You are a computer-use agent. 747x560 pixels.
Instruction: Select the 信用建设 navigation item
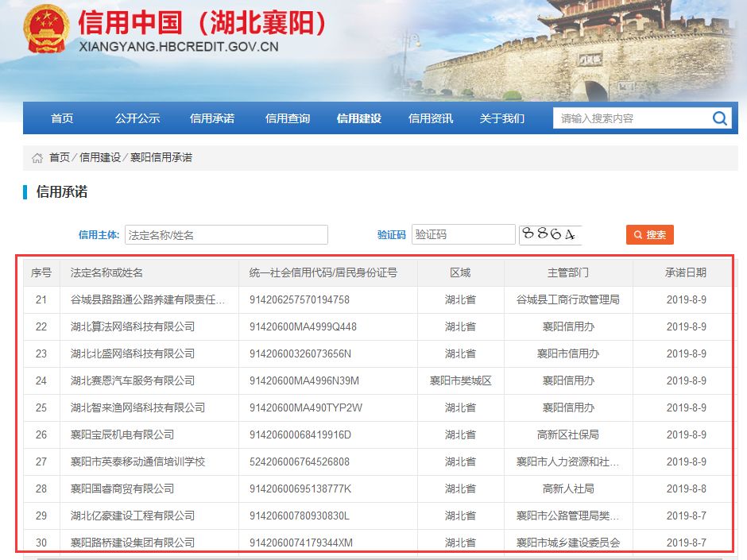click(359, 118)
